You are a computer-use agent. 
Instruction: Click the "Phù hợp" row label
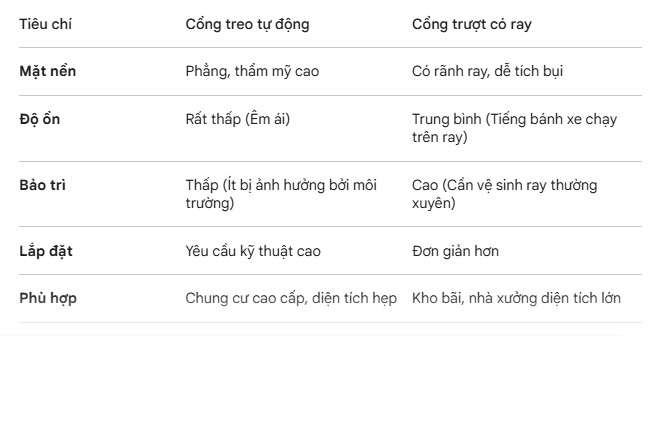pyautogui.click(x=48, y=299)
